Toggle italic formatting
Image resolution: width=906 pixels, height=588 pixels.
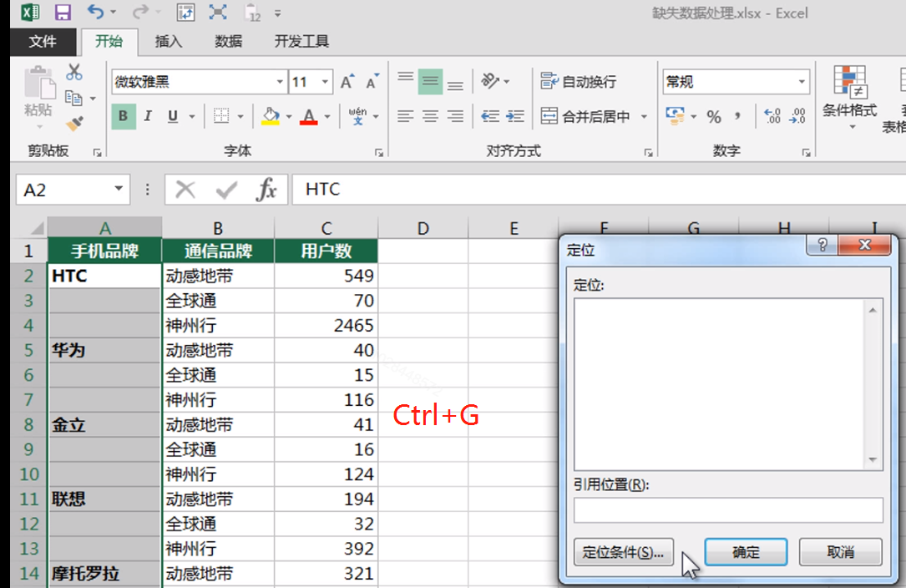pyautogui.click(x=148, y=116)
